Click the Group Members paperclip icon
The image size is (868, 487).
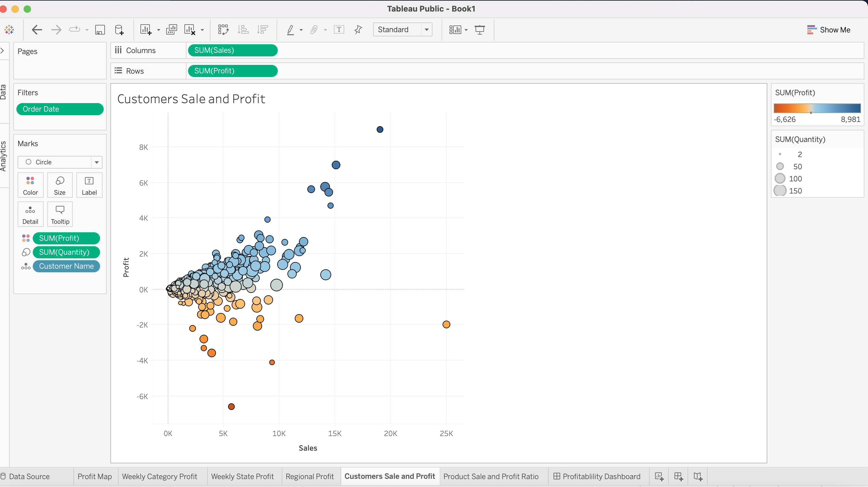coord(314,30)
